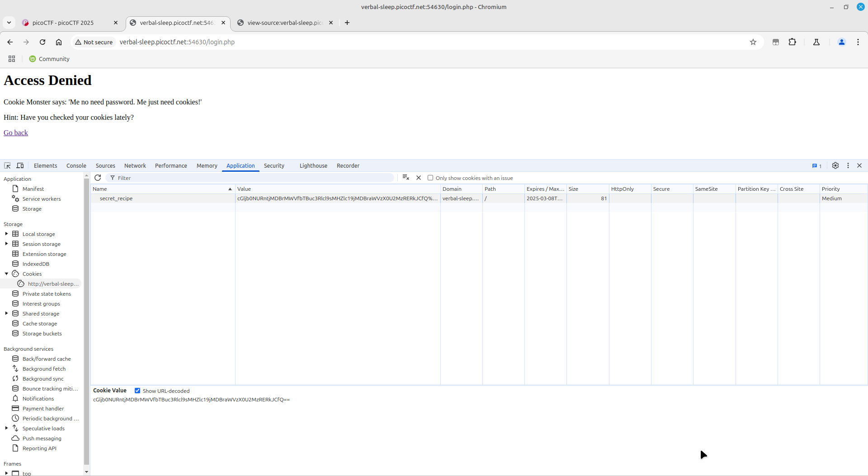868x476 pixels.
Task: Open the Console tab in DevTools
Action: (x=76, y=165)
